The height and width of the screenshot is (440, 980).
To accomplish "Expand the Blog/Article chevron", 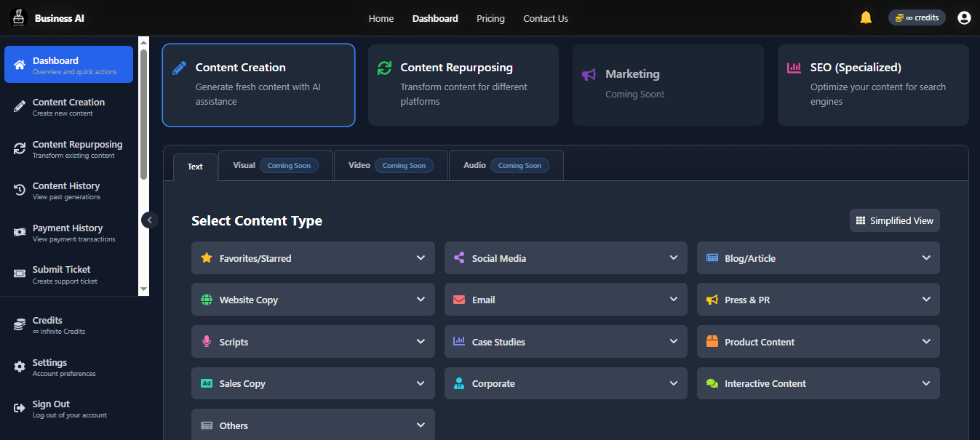I will click(926, 257).
